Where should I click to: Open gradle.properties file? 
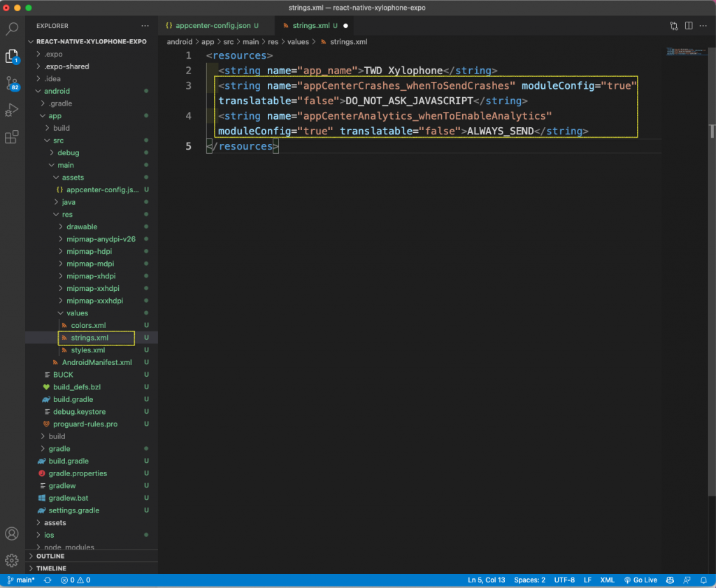92,473
